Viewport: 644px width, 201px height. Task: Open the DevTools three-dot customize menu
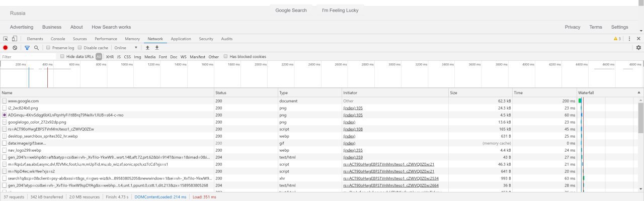click(x=629, y=39)
